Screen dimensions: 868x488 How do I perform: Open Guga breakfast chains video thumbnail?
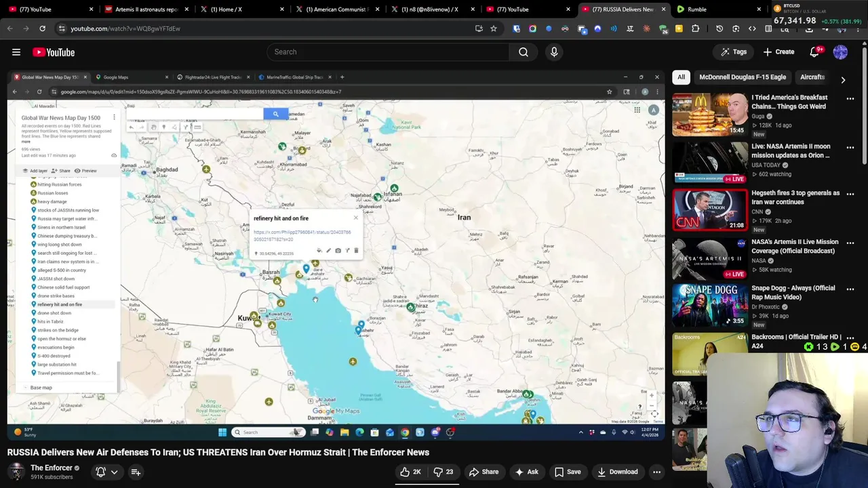coord(709,115)
